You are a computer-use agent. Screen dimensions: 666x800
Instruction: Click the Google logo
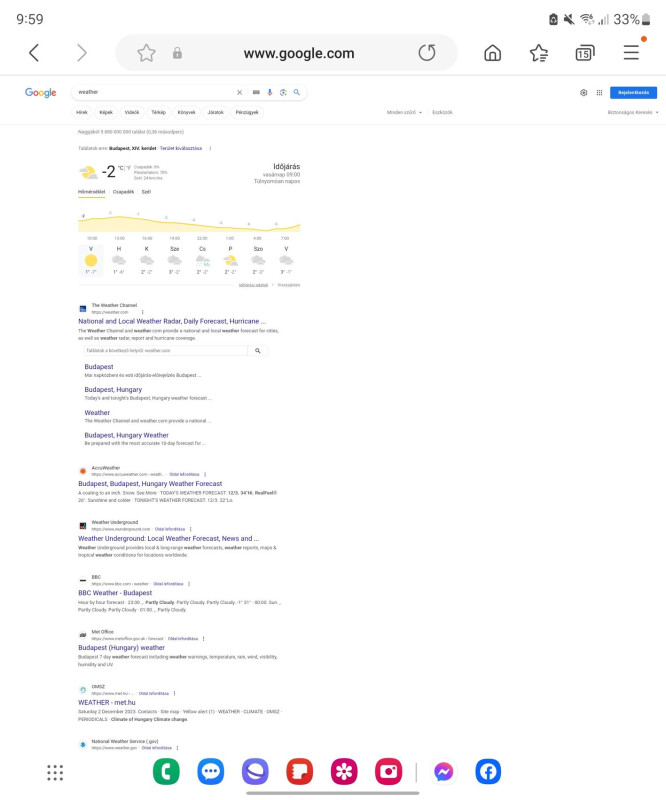[40, 92]
